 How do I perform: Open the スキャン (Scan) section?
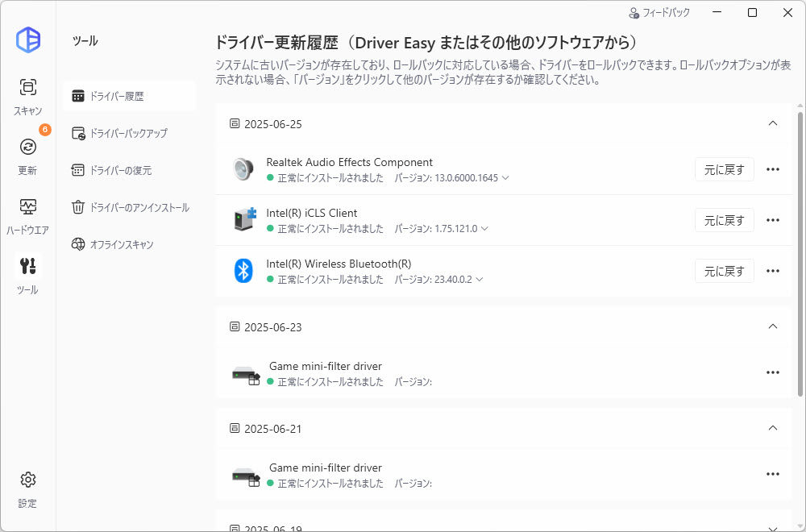pos(27,96)
